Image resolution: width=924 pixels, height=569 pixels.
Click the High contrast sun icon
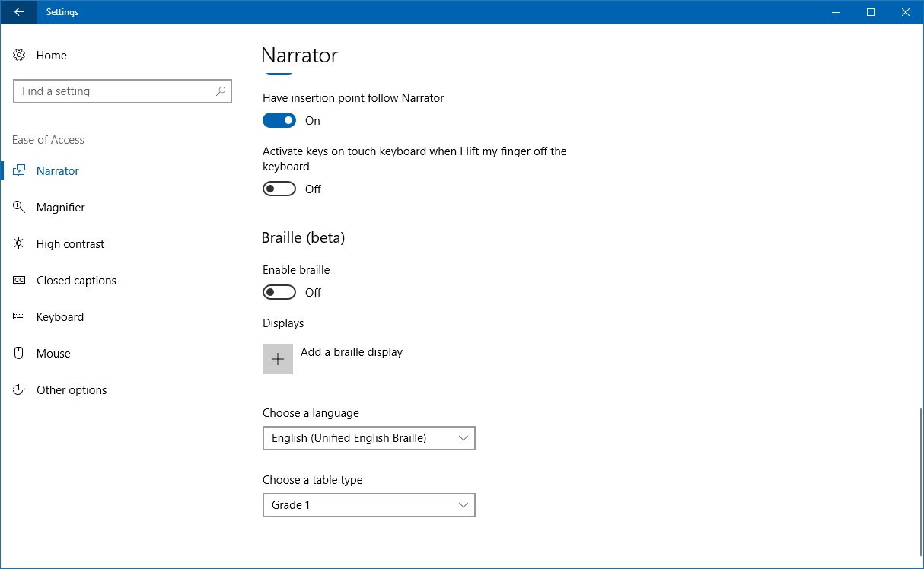[x=20, y=244]
